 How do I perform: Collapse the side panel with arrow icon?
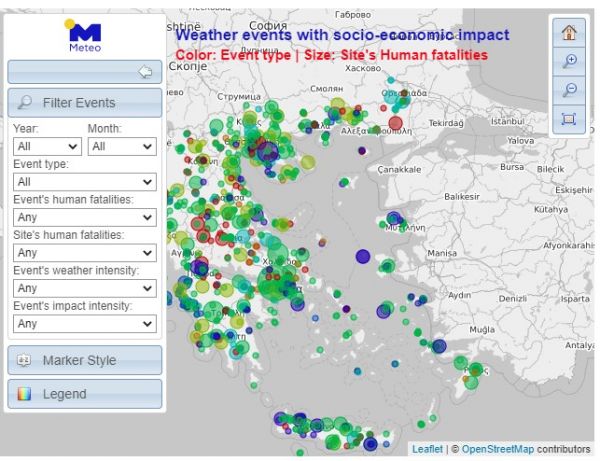tap(145, 72)
